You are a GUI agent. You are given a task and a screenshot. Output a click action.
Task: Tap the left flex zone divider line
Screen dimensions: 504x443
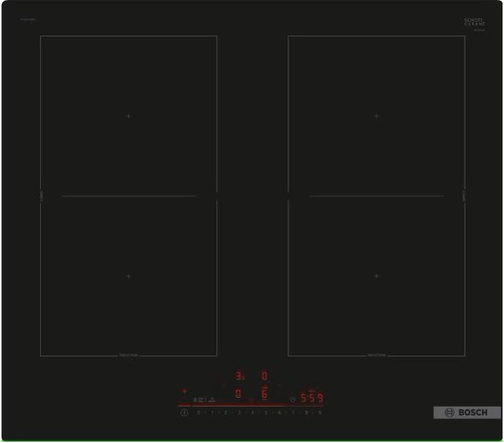pyautogui.click(x=129, y=196)
